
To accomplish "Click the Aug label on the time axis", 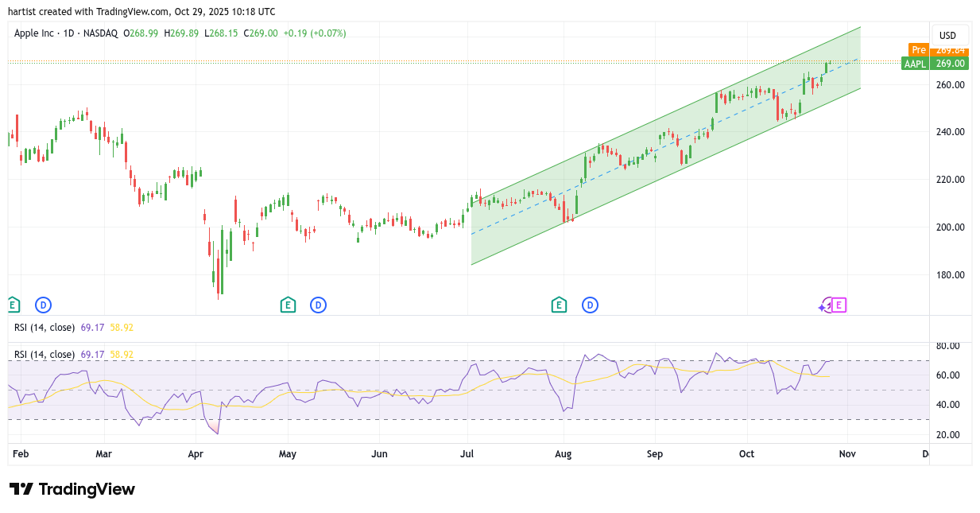I will point(563,454).
